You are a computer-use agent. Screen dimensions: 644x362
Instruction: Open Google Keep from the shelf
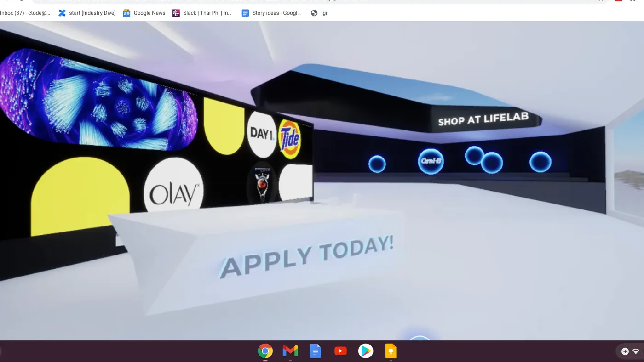[x=391, y=351]
